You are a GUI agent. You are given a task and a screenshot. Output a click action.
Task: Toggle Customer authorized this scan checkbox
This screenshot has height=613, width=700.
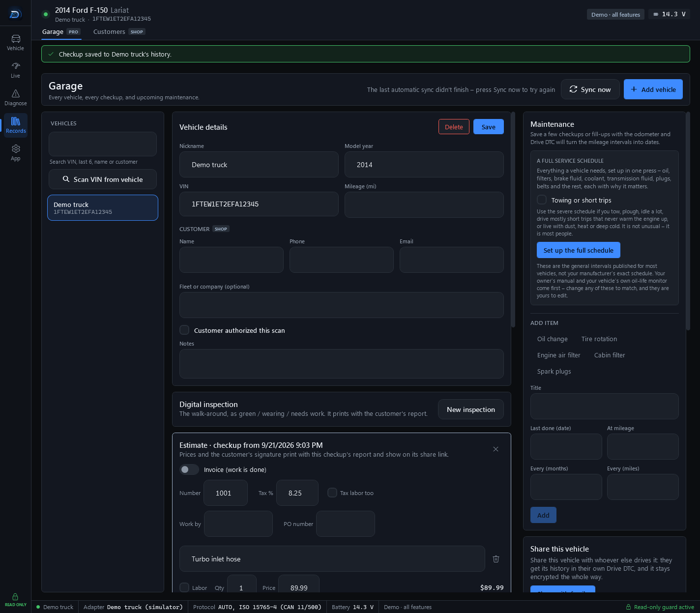[x=184, y=330]
